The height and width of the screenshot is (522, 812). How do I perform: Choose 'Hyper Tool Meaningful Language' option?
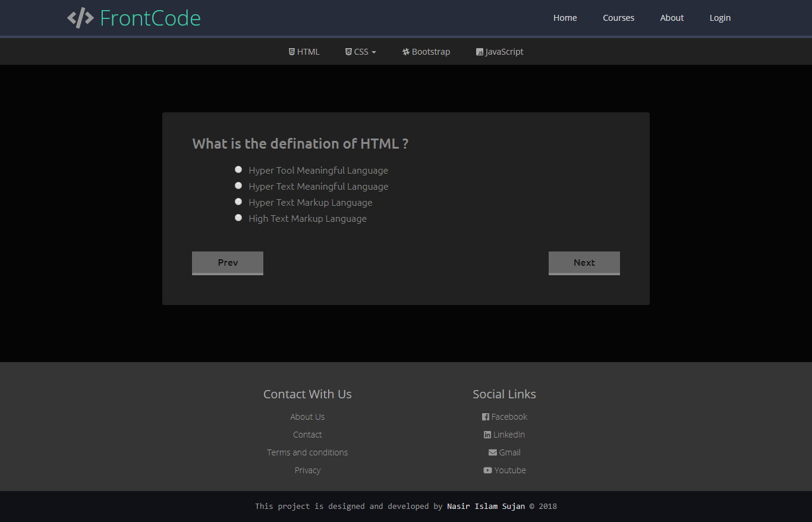pos(238,169)
